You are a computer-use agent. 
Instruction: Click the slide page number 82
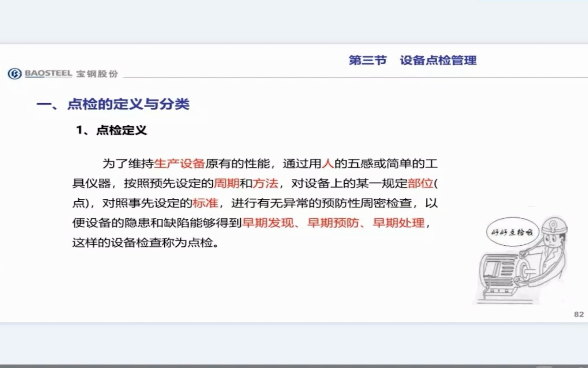[x=579, y=314]
